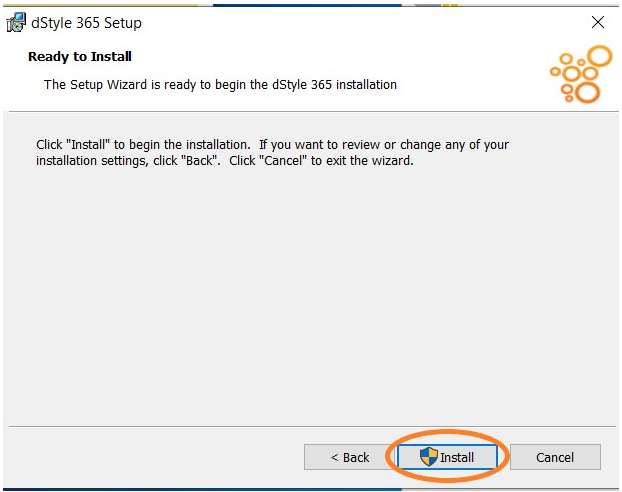
Task: Click the largest top circle in the logo
Action: 600,56
